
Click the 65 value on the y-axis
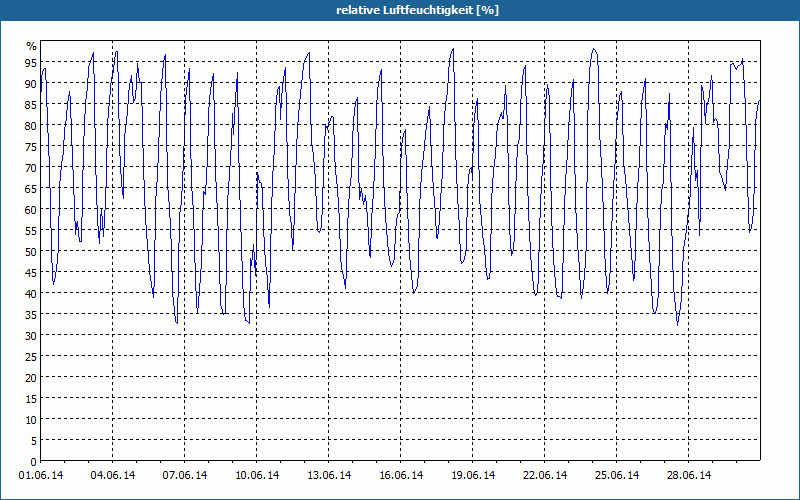(x=31, y=189)
